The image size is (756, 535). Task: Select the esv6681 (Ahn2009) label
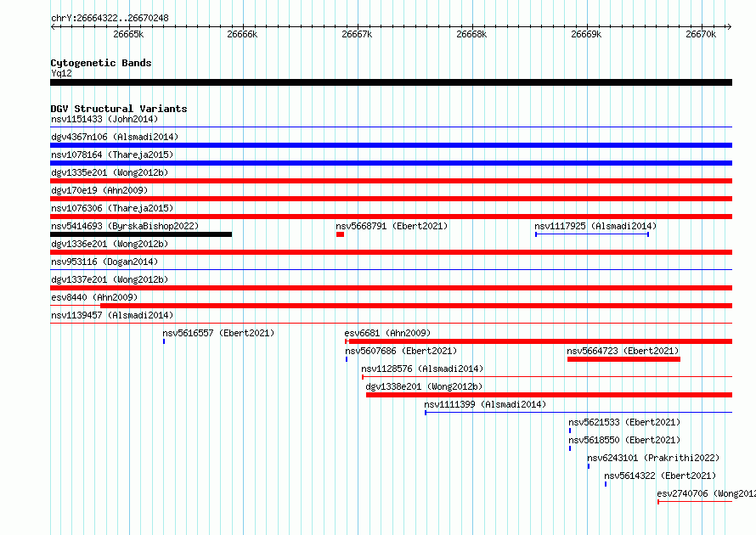pyautogui.click(x=387, y=333)
